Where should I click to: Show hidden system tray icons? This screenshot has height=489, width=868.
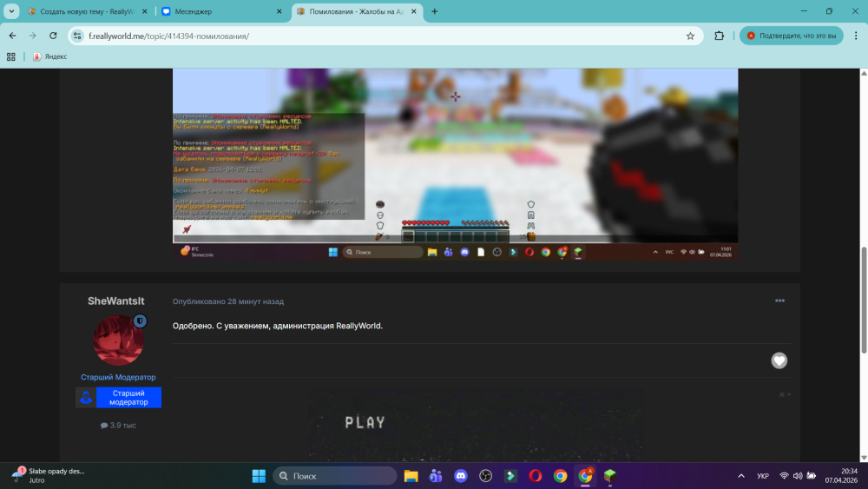coord(741,476)
